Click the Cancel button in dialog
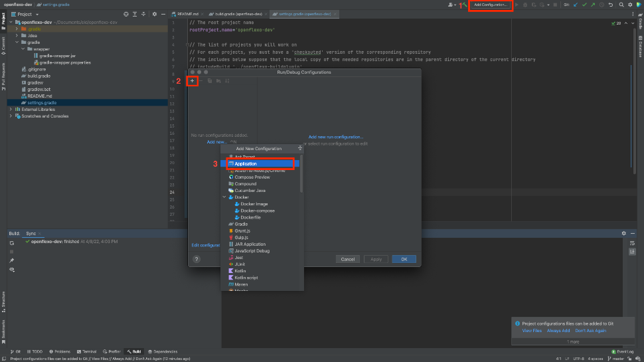644x362 pixels. pos(347,259)
